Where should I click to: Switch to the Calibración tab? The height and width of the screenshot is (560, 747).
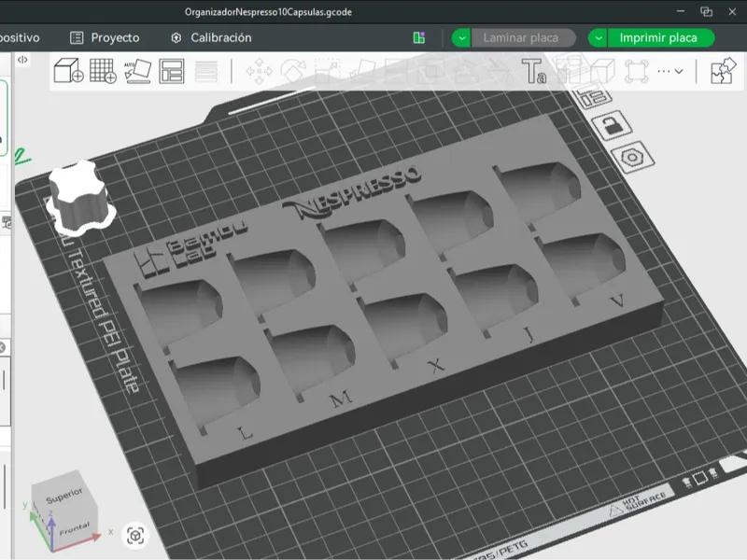click(211, 37)
